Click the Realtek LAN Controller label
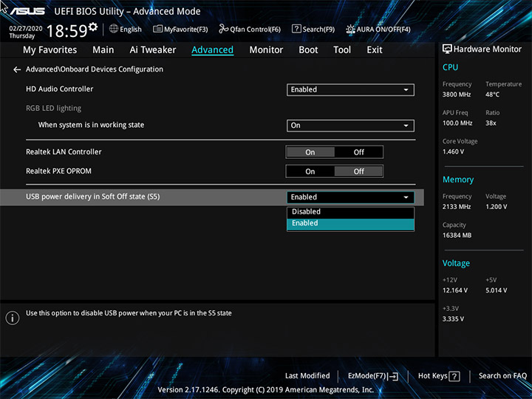Screen dimensions: 532x399 click(x=64, y=151)
